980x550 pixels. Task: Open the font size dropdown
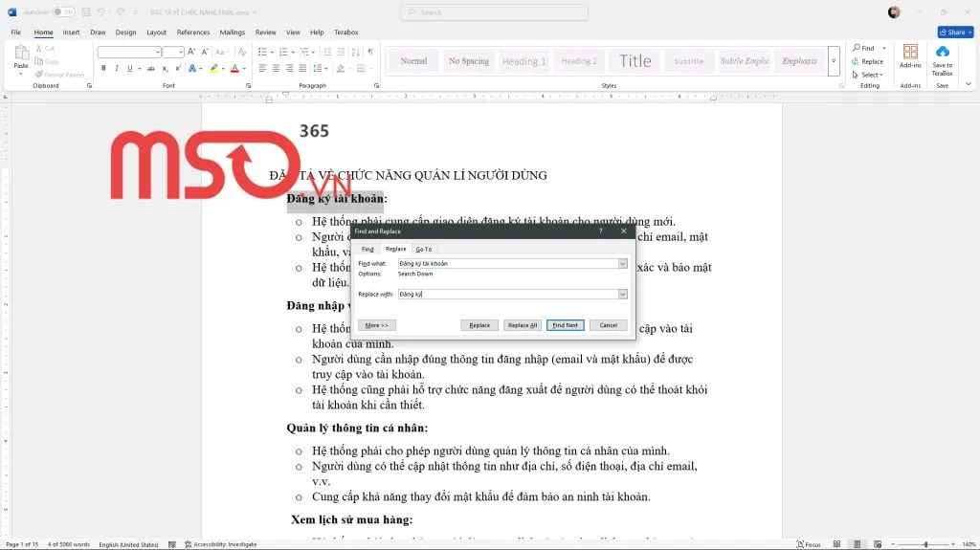(x=181, y=52)
